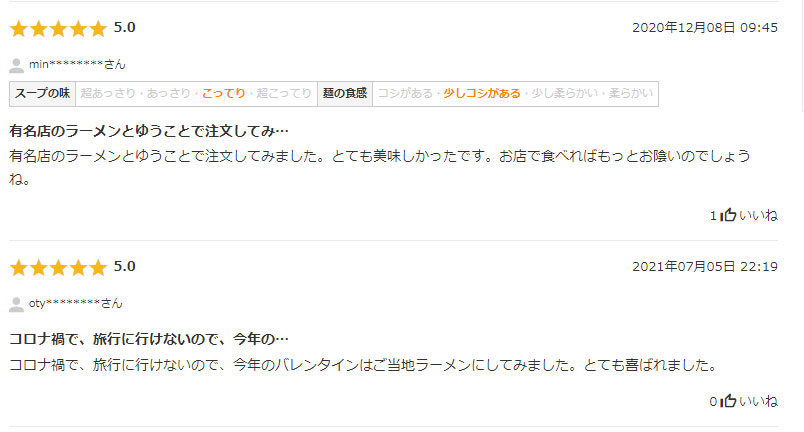Select the 柔らかい noodle texture option

click(x=631, y=93)
